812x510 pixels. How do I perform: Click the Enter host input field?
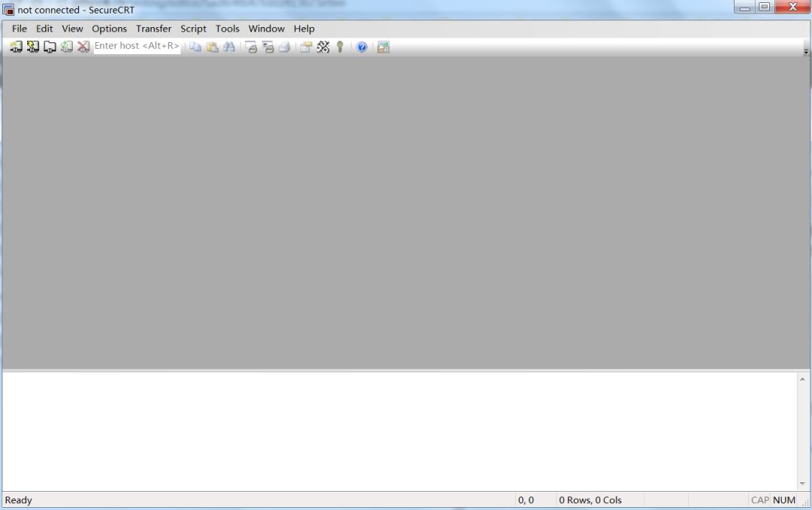(137, 46)
